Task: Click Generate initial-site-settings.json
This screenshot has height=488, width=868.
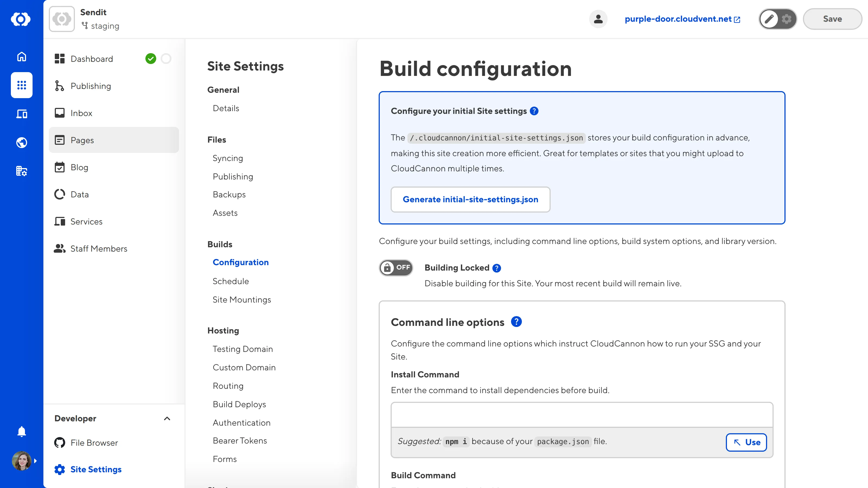Action: click(x=470, y=199)
